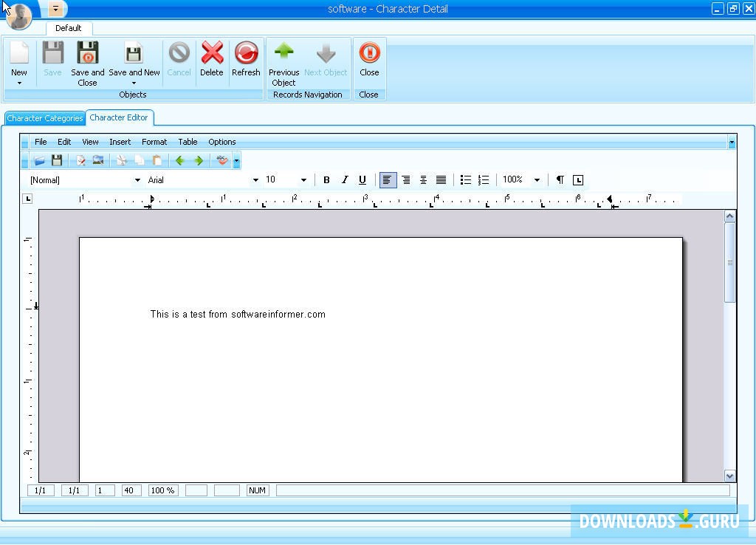Open the Insert menu
756x545 pixels.
[x=120, y=142]
